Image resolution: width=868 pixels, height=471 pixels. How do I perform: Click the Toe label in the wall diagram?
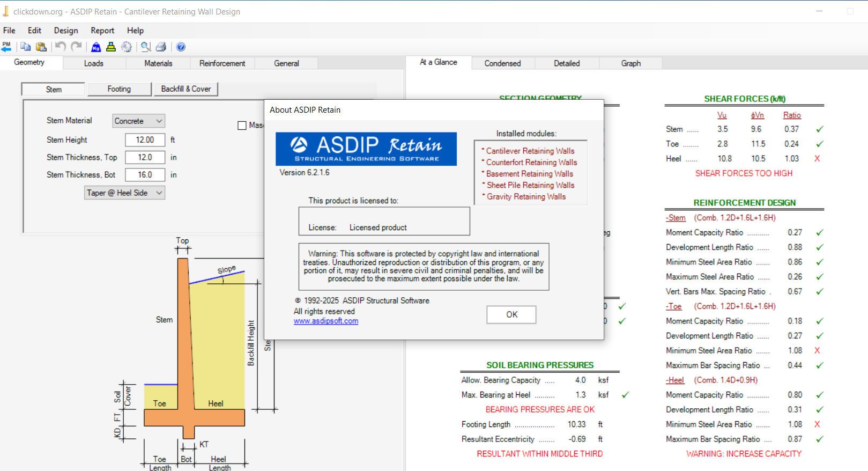[159, 403]
